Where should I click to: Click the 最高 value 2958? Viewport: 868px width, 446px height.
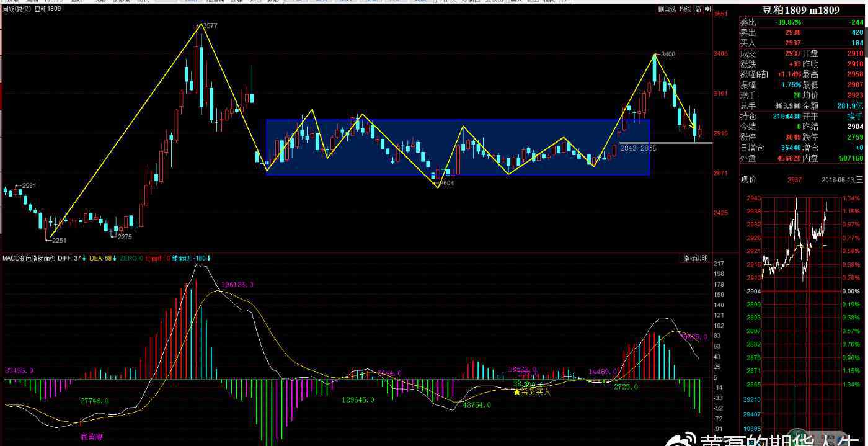855,74
